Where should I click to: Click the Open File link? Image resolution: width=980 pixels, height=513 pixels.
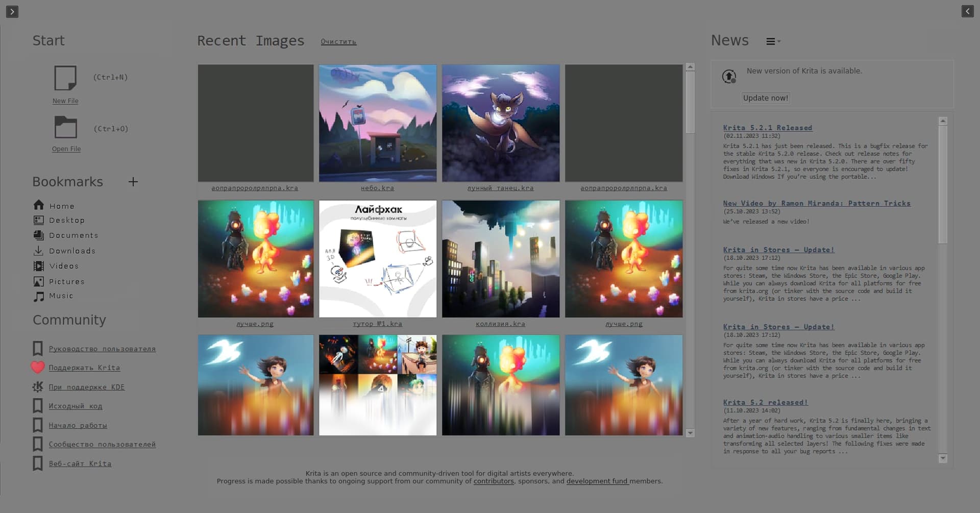66,149
